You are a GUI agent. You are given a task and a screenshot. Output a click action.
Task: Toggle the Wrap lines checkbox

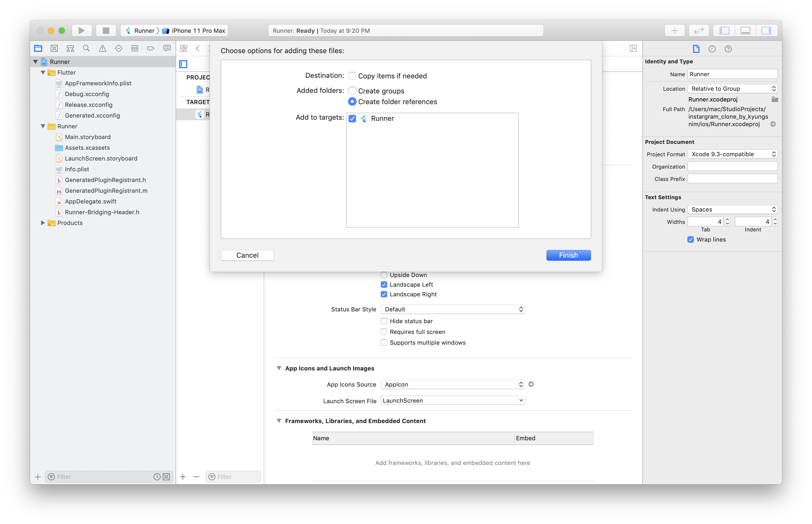coord(691,239)
